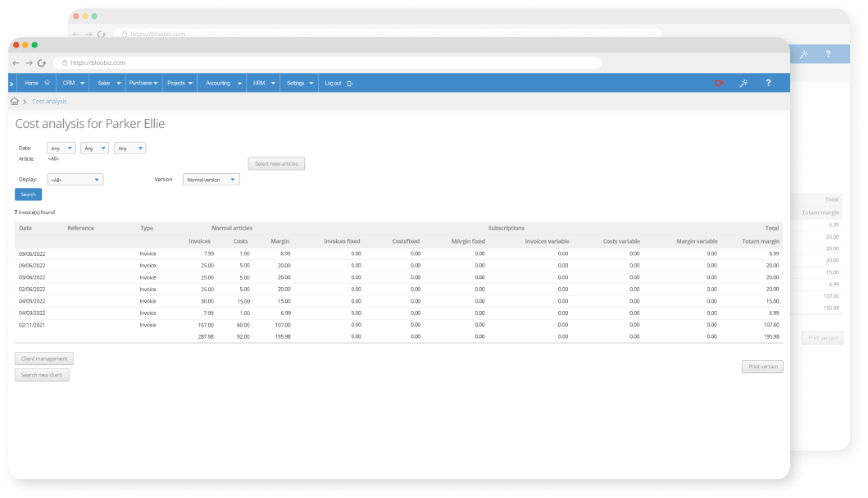Click the home icon in the breadcrumb
This screenshot has height=498, width=868.
point(15,102)
